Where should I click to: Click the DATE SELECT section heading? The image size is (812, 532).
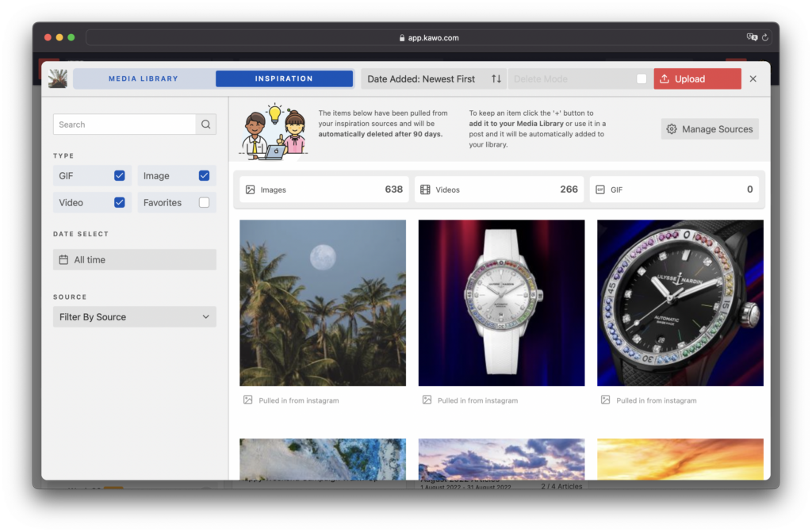[81, 234]
